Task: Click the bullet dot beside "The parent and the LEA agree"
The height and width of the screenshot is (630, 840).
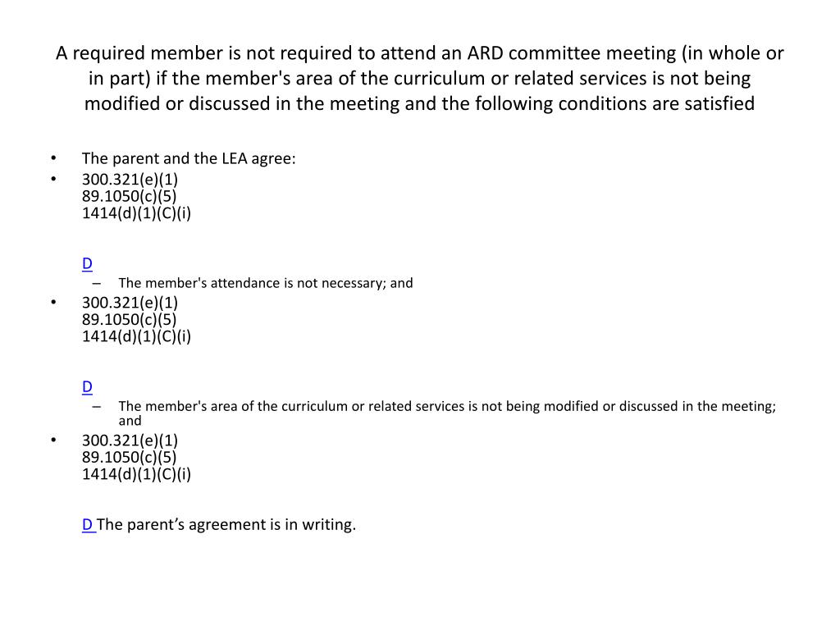Action: (x=53, y=158)
